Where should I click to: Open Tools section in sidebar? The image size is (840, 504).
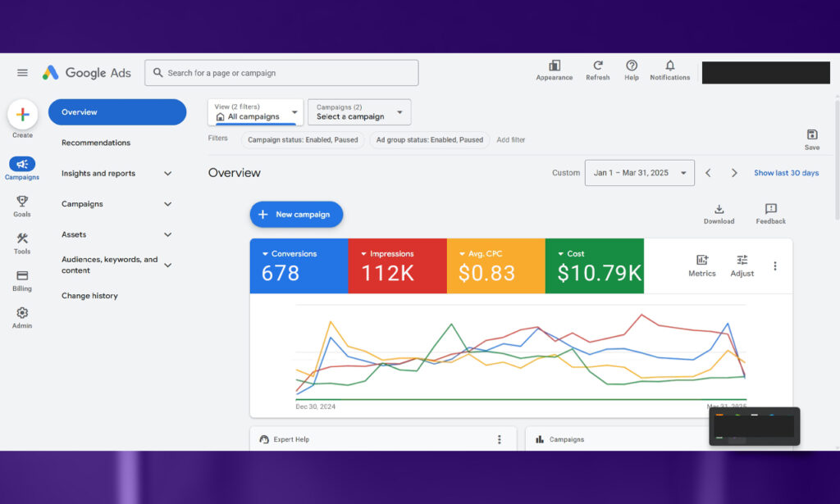point(22,243)
